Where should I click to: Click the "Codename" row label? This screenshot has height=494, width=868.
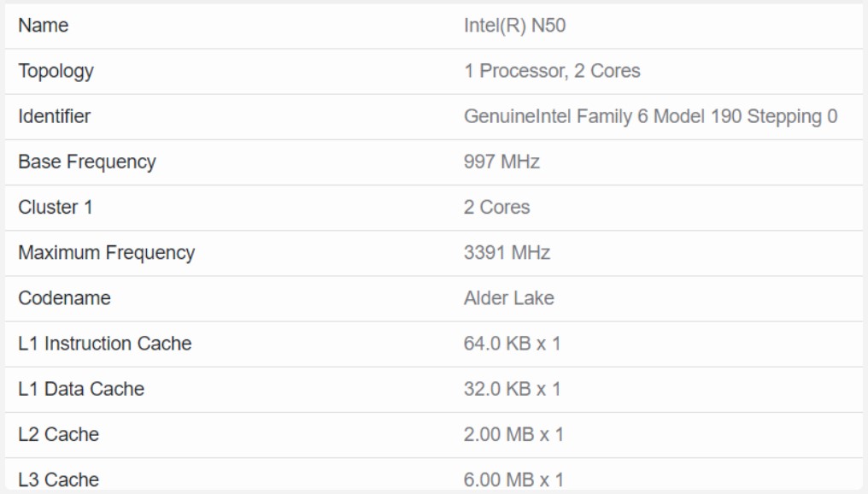64,298
